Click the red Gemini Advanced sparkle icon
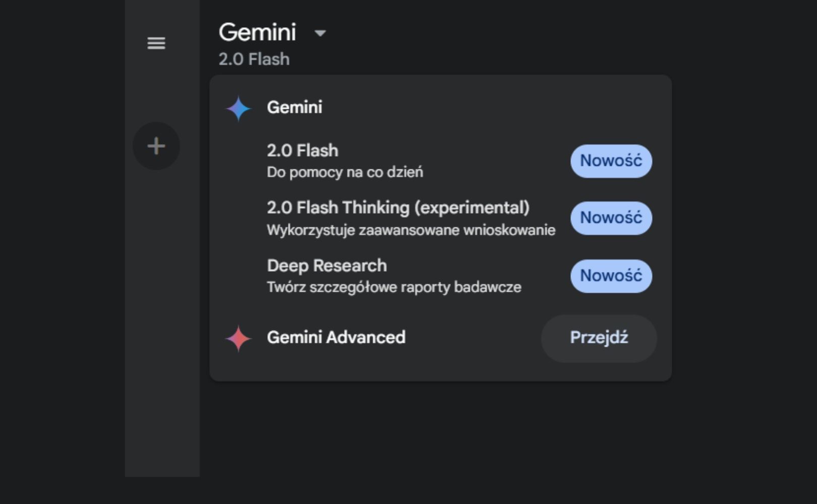 (238, 338)
